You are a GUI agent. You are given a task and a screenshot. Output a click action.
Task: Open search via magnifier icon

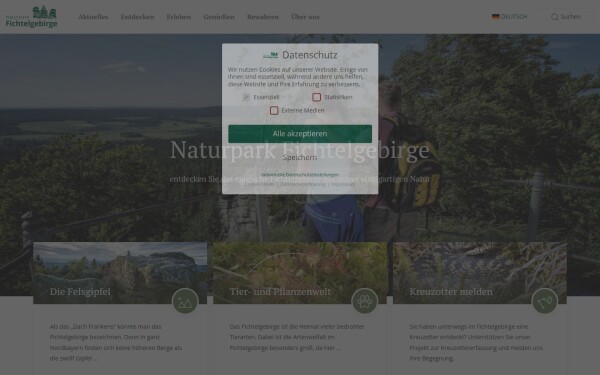(554, 17)
